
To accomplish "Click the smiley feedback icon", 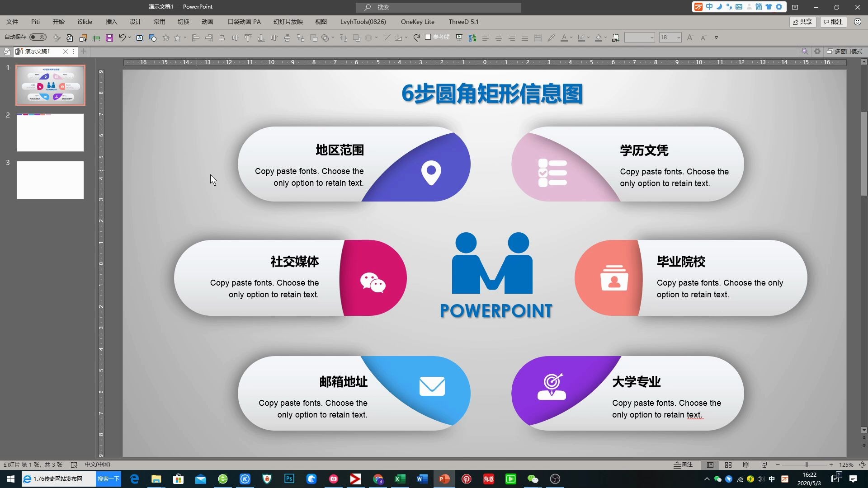I will [x=857, y=22].
